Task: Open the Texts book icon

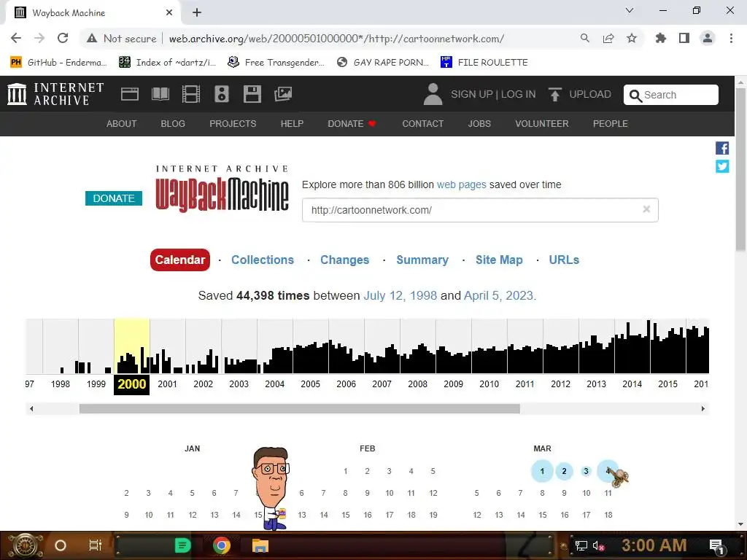Action: point(160,94)
